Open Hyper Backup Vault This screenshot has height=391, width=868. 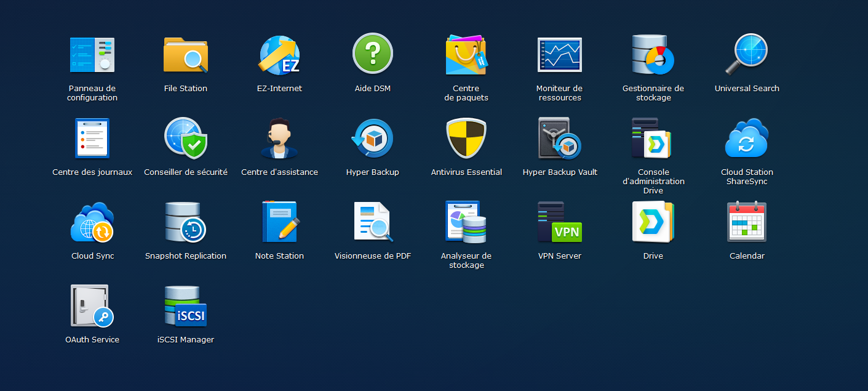(x=559, y=139)
